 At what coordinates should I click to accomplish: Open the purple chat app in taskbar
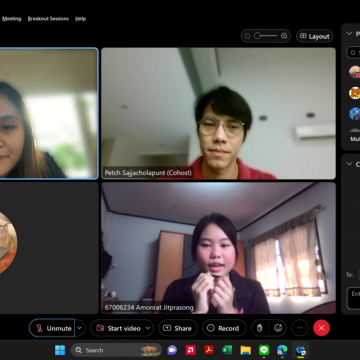(x=172, y=350)
